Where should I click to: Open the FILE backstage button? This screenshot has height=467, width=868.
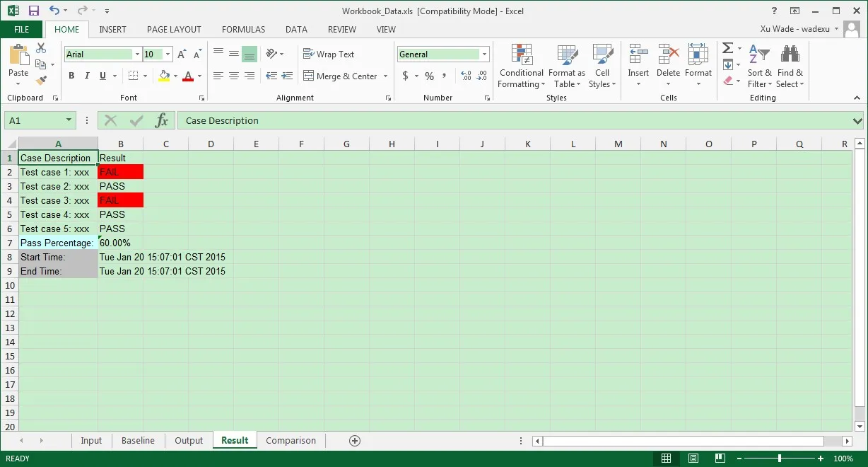click(22, 30)
